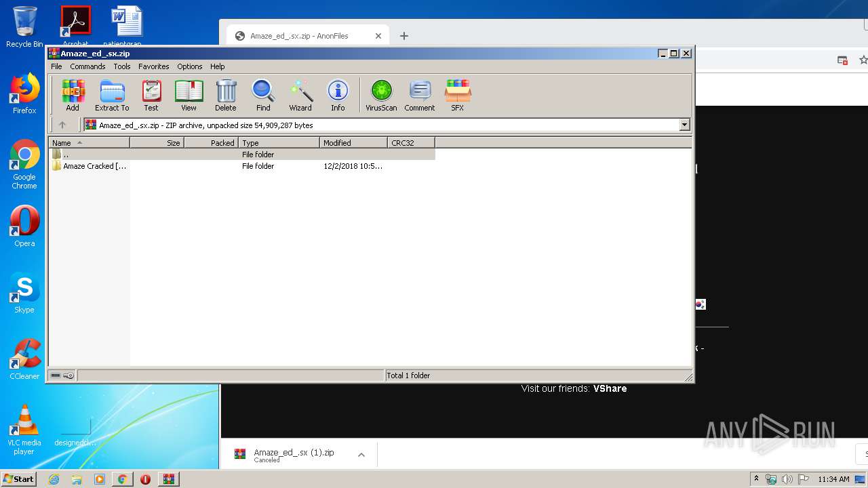This screenshot has width=868, height=488.
Task: Open Skype desktop shortcut
Action: coord(24,293)
